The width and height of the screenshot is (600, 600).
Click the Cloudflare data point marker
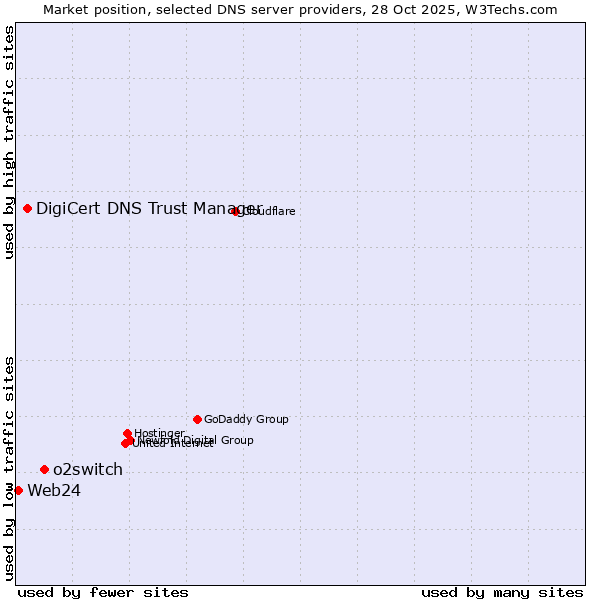coord(236,211)
